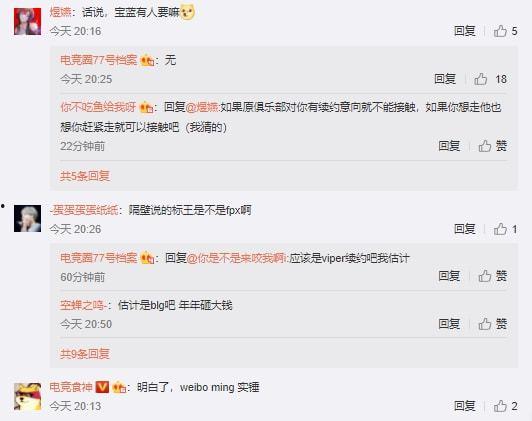Image resolution: width=532 pixels, height=421 pixels.
Task: Reply to the 20:16 top comment
Action: coord(464,31)
